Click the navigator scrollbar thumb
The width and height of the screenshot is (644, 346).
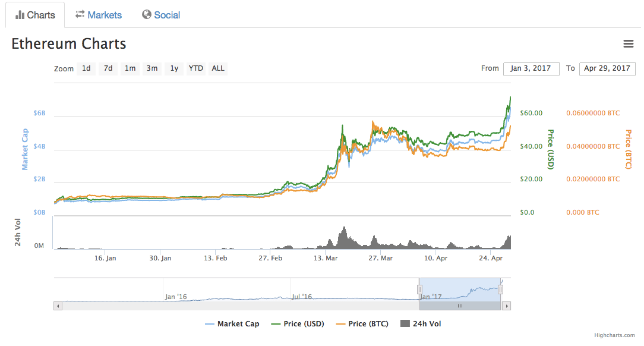(460, 306)
